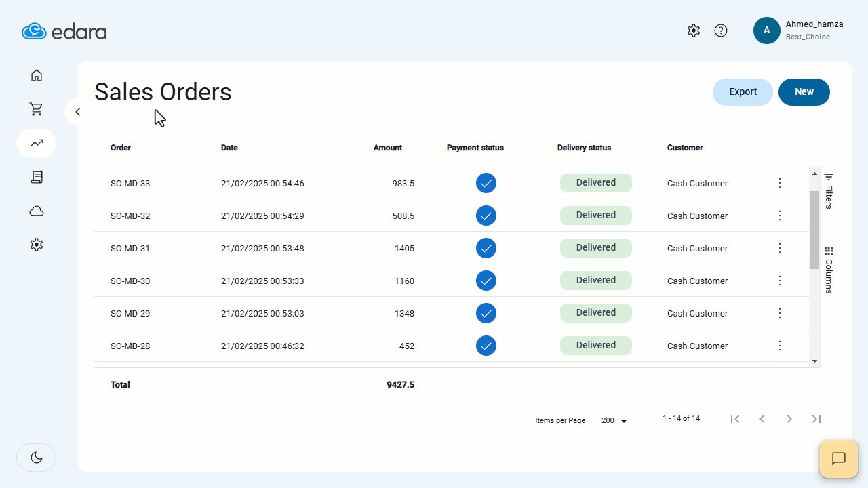
Task: Open the receipt accounting icon in sidebar
Action: point(37,177)
